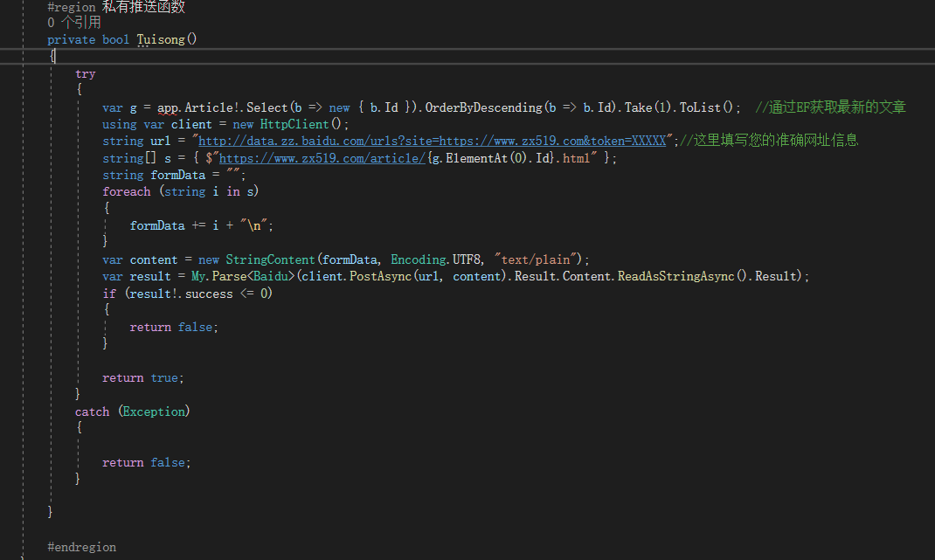Open the www.zx519.com/article/ link
The image size is (935, 560).
322,158
